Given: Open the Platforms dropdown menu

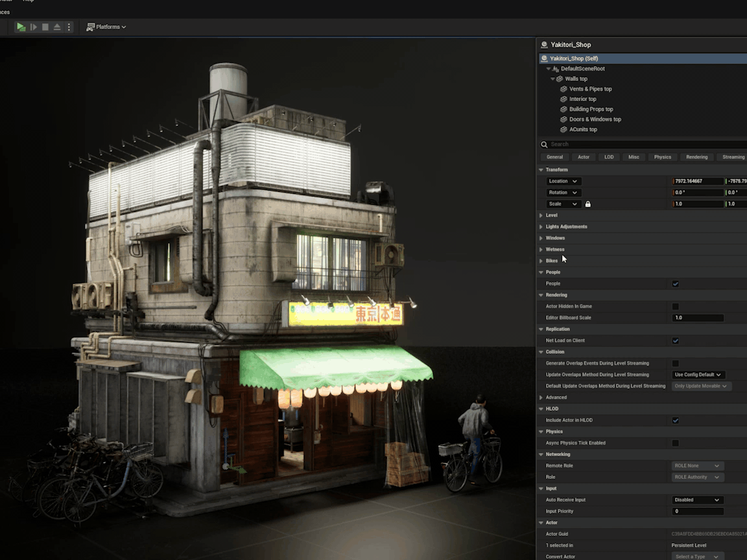Looking at the screenshot, I should pyautogui.click(x=110, y=27).
